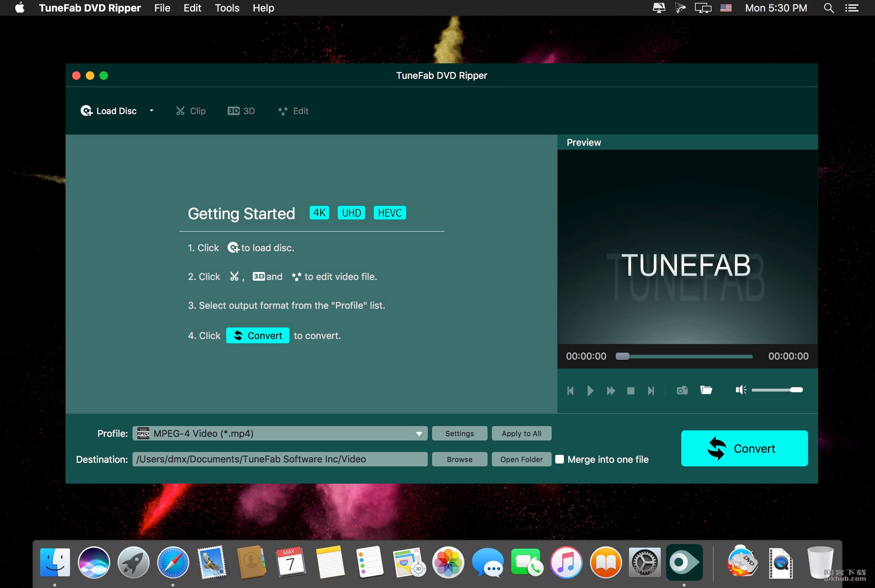Skip to previous chapter in preview
875x588 pixels.
point(570,391)
